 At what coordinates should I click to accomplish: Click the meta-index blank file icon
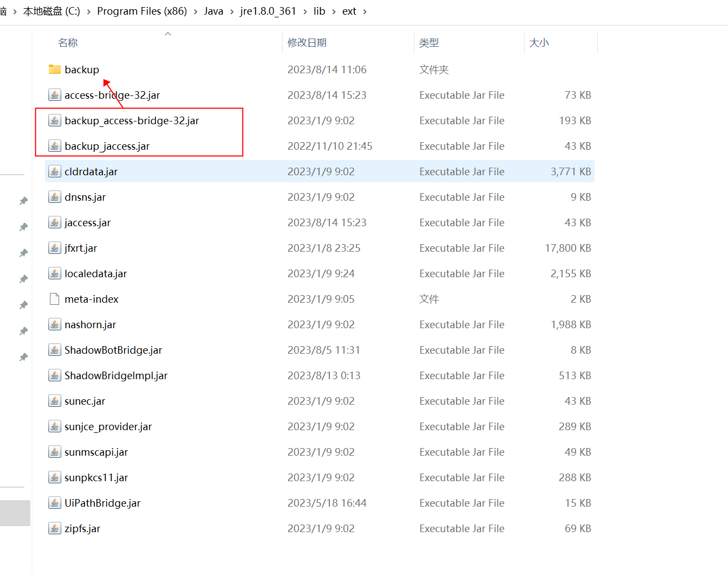(54, 299)
